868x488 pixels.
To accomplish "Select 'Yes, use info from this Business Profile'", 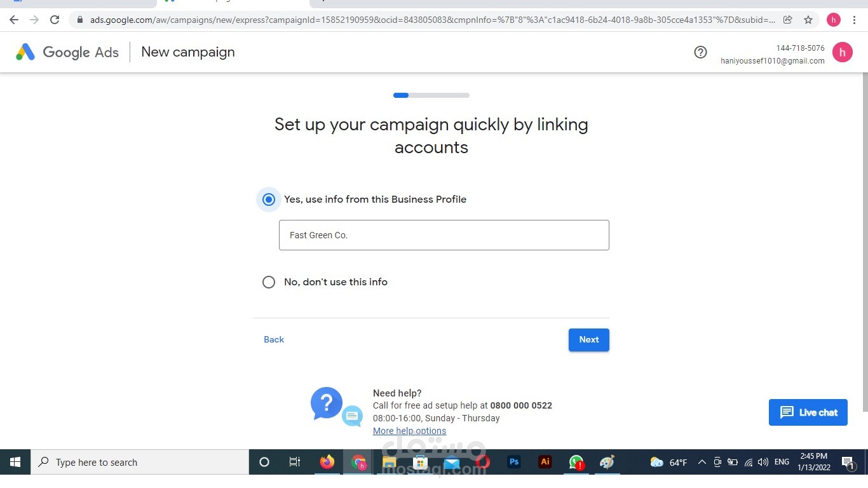I will (x=269, y=200).
